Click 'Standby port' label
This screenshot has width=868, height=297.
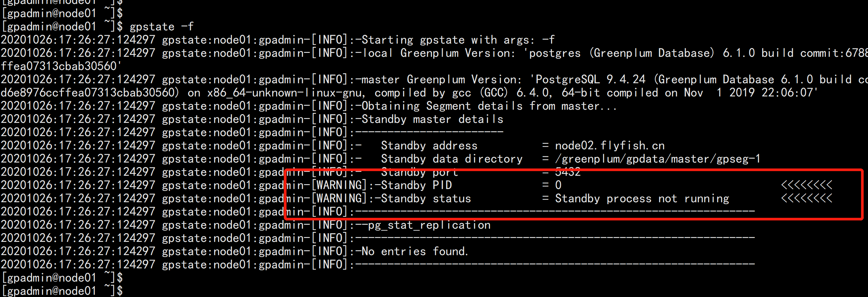tap(419, 172)
